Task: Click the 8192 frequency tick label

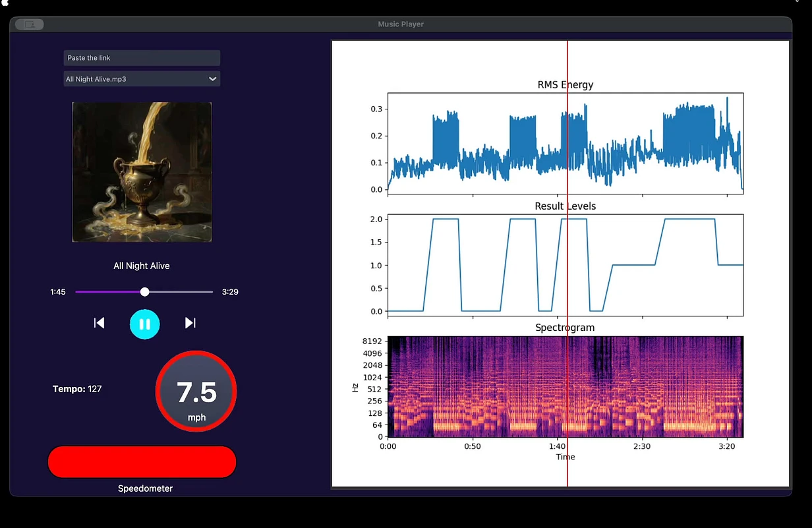Action: [x=372, y=341]
